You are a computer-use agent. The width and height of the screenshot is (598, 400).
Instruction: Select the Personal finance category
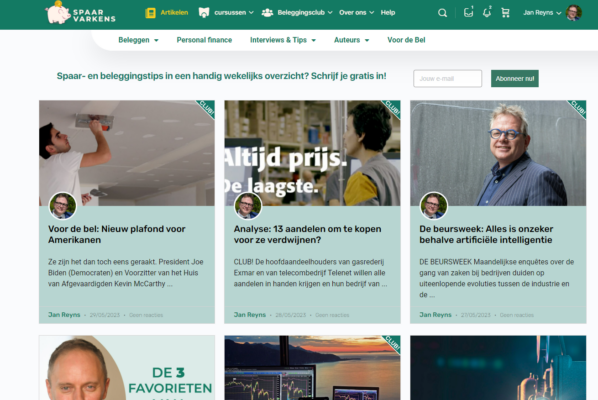coord(204,40)
